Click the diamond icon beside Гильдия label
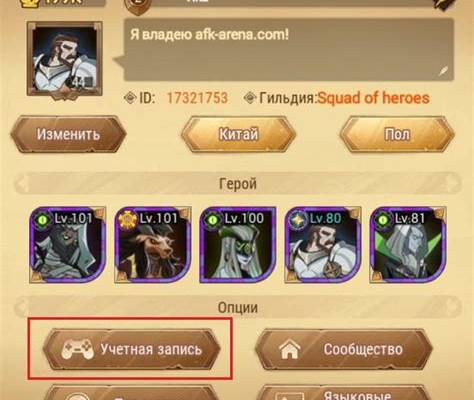 click(250, 98)
